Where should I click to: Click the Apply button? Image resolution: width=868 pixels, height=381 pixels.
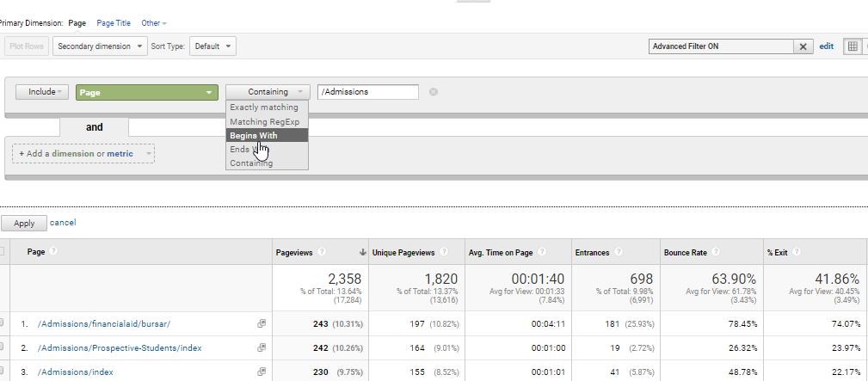tap(23, 223)
